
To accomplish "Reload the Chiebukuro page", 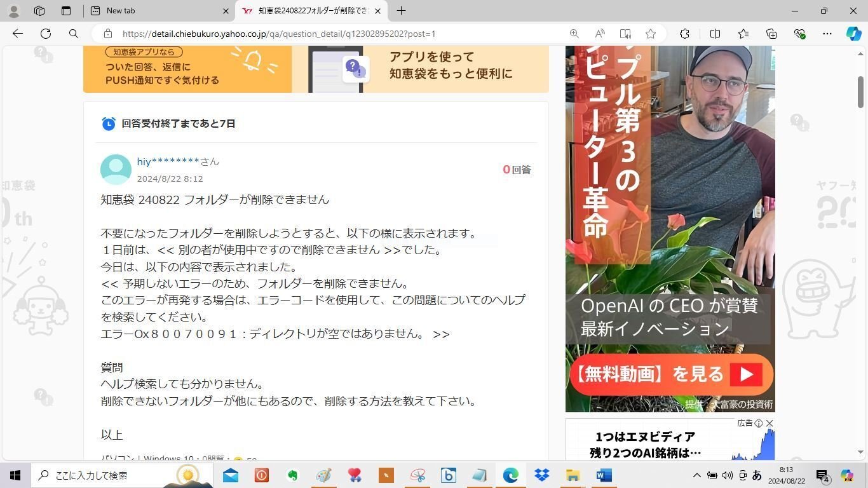I will point(45,34).
